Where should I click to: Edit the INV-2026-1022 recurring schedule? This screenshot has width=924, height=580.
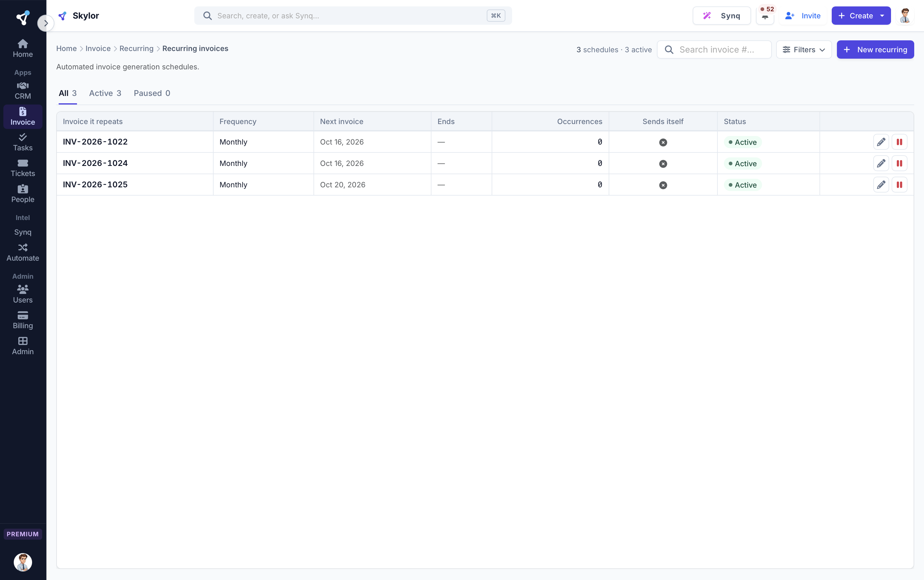[881, 142]
